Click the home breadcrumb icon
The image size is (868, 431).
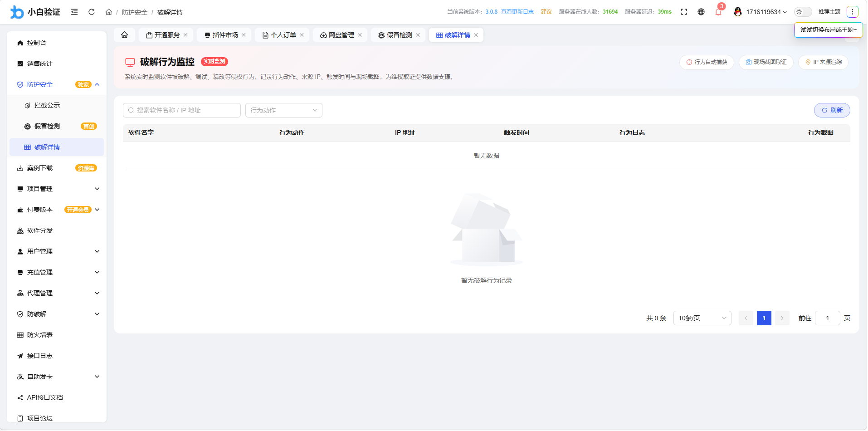109,12
